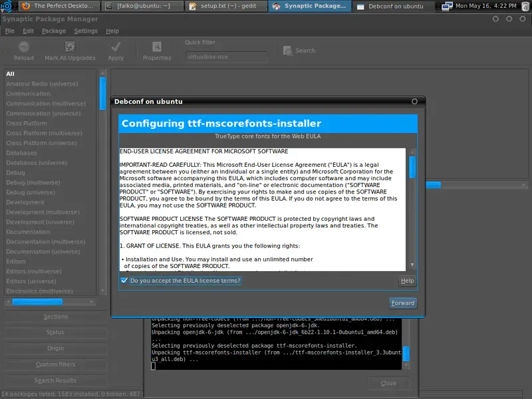Click the terminal icon in taskbar entry

(109, 6)
